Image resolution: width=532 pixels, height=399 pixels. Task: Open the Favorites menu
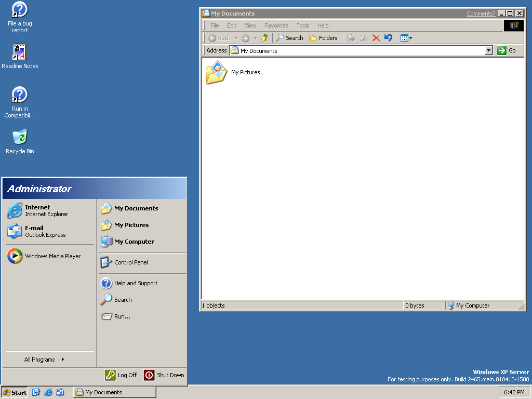[x=276, y=25]
